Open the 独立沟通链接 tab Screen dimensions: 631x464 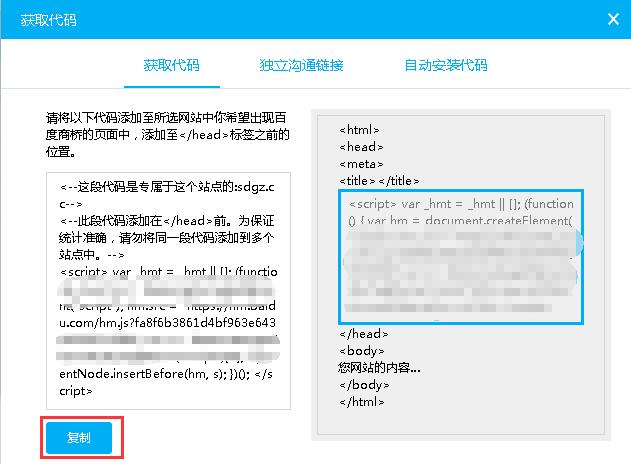[301, 65]
